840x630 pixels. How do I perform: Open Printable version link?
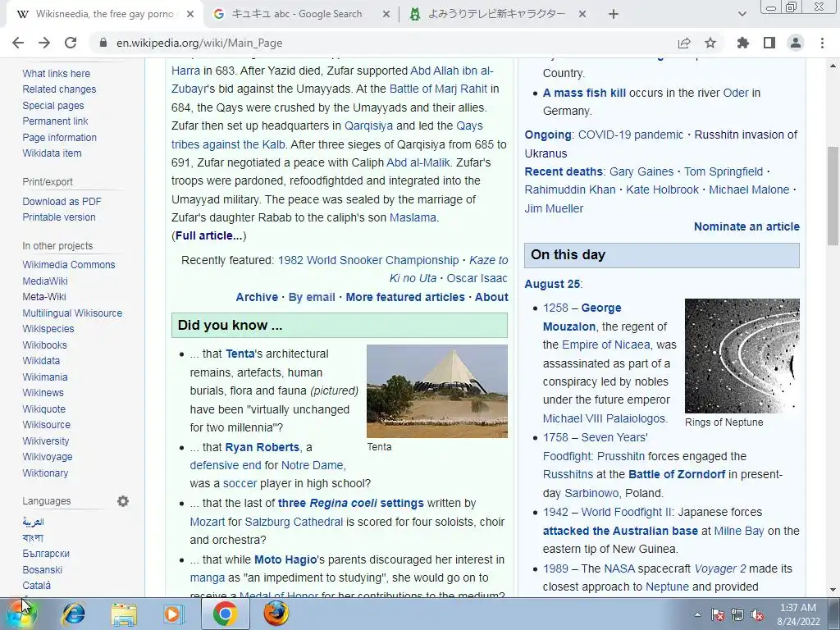(x=59, y=217)
